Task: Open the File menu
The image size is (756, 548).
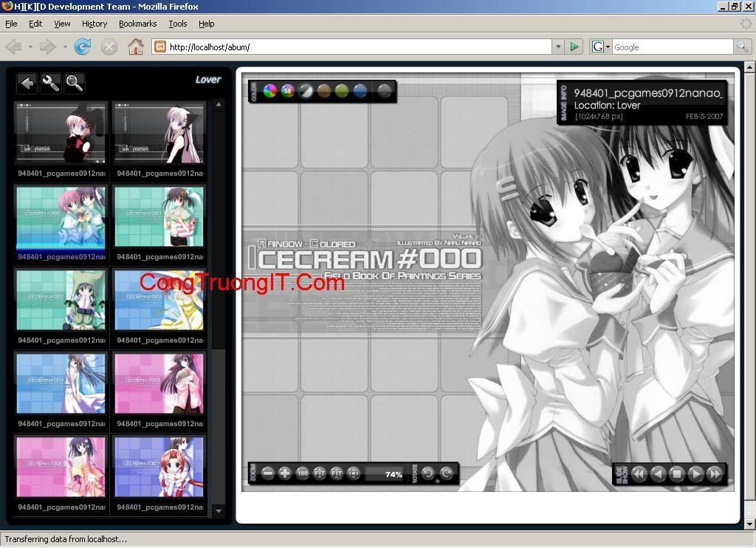Action: [x=11, y=24]
